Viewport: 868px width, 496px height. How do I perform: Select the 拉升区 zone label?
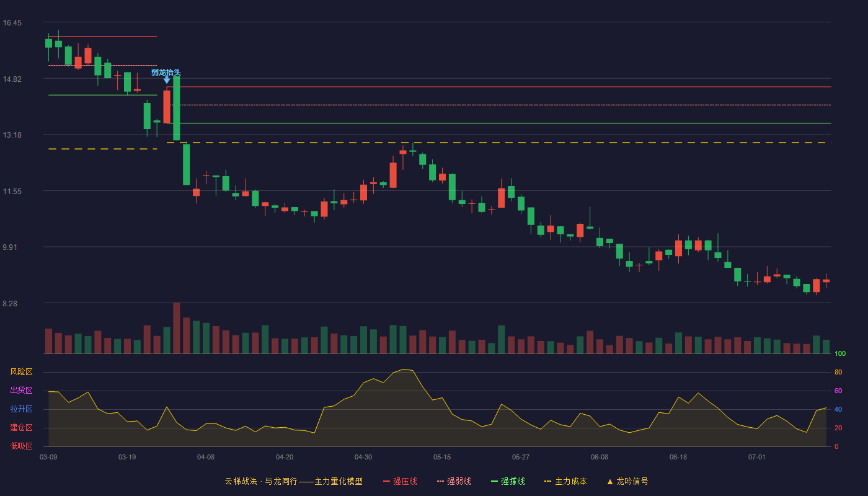point(22,409)
